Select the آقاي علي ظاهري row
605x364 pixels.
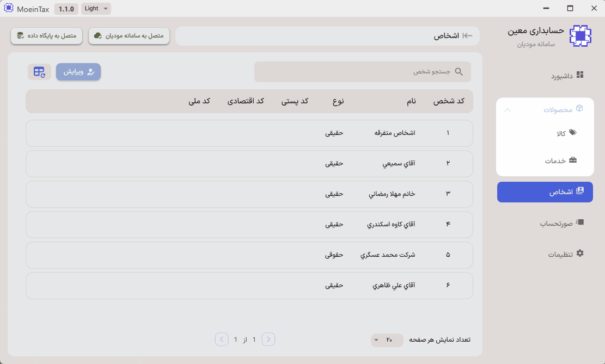249,285
